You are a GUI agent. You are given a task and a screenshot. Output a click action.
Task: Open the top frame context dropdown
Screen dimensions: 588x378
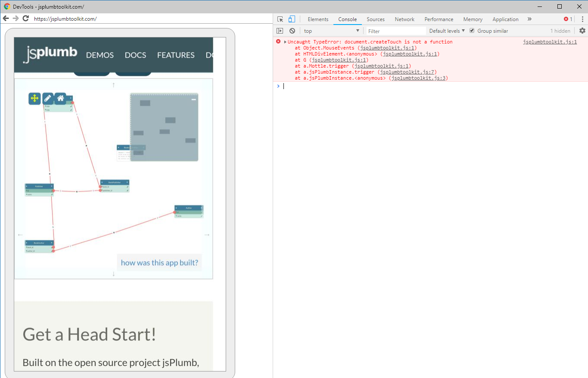point(332,31)
